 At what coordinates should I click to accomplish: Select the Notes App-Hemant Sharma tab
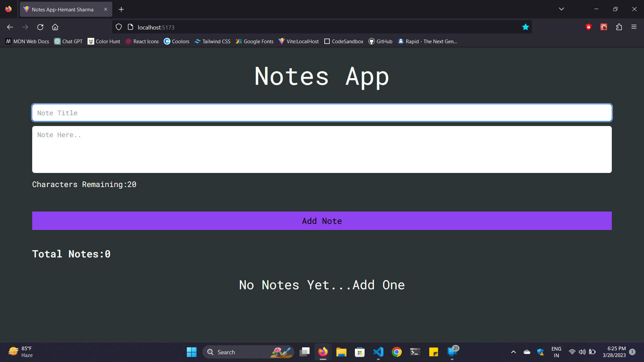[66, 9]
